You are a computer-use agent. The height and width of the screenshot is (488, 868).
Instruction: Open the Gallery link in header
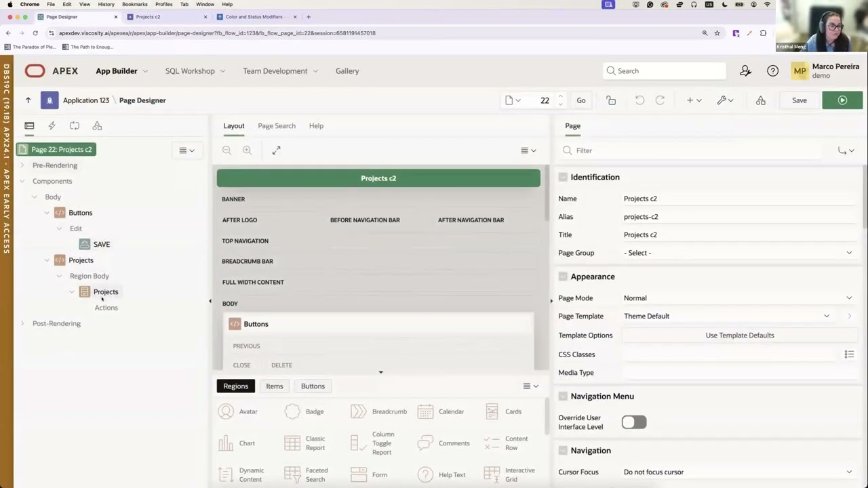click(347, 70)
